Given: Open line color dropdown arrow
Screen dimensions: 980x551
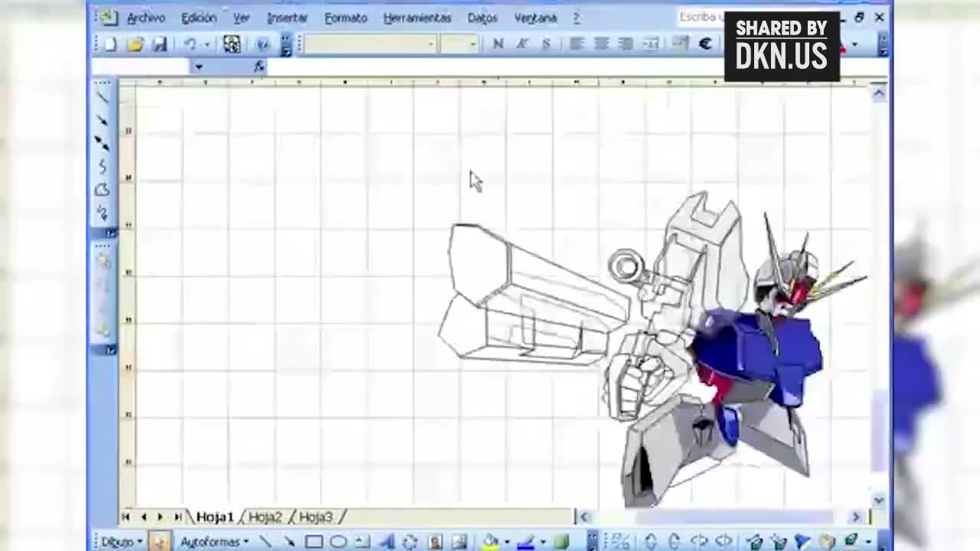Looking at the screenshot, I should [x=542, y=542].
